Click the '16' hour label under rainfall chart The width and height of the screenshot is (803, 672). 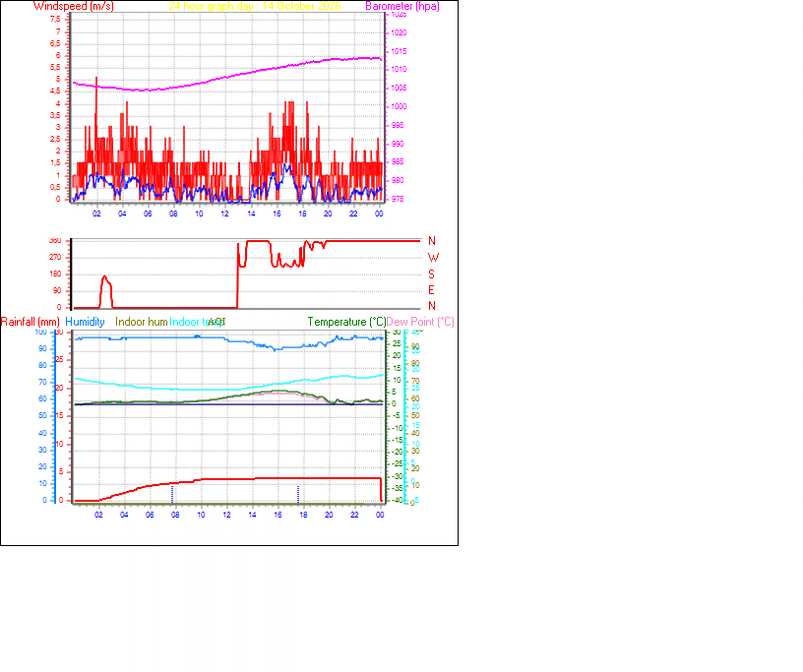[278, 515]
